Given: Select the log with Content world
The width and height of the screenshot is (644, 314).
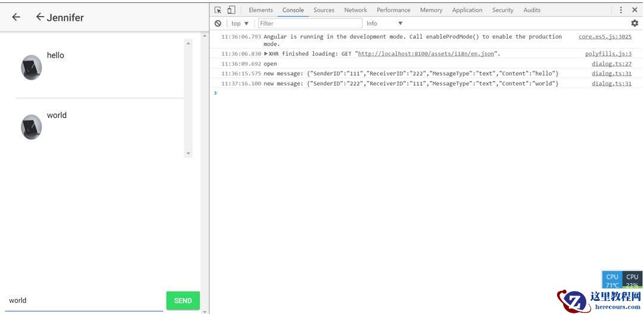Looking at the screenshot, I should (411, 83).
